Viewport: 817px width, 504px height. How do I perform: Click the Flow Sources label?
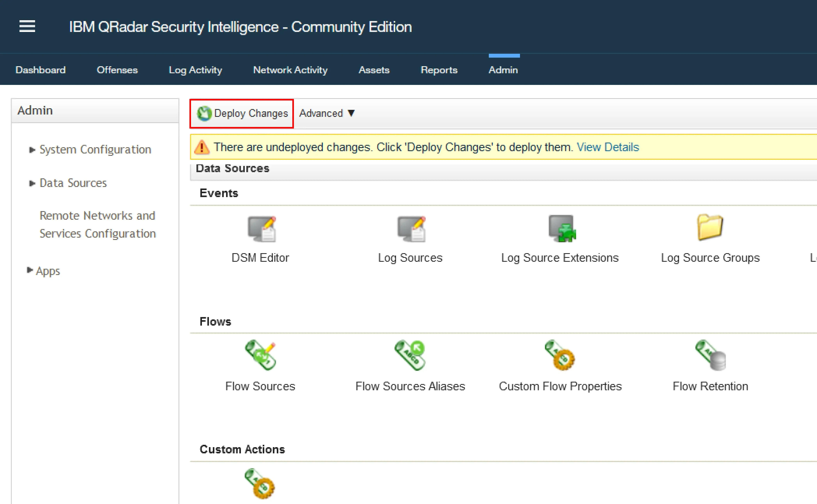(x=260, y=386)
